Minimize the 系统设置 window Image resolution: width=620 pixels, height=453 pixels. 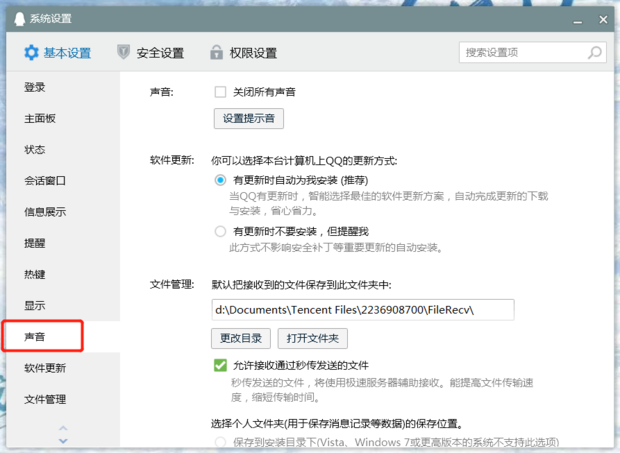tap(578, 20)
